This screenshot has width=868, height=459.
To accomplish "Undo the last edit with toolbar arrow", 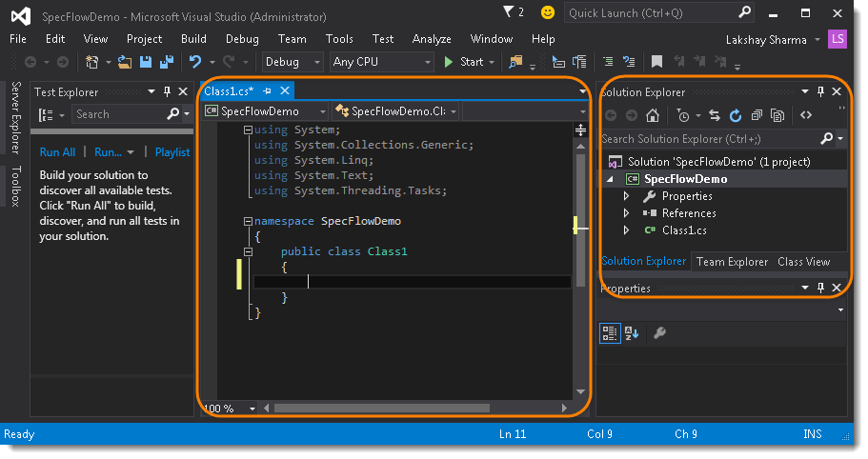I will (x=195, y=62).
